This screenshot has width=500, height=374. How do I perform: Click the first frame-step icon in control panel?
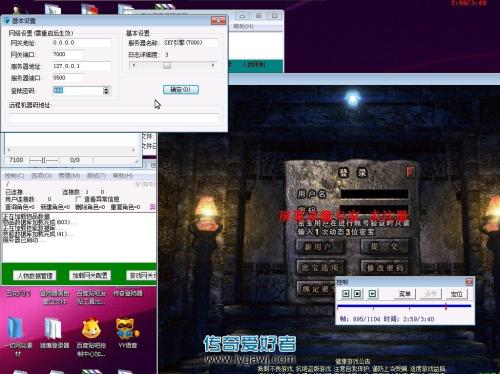346,293
